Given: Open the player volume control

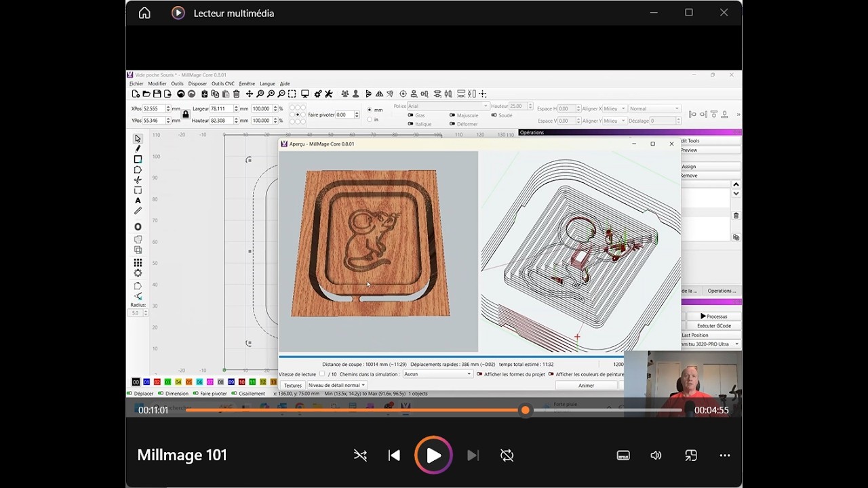Looking at the screenshot, I should coord(656,455).
